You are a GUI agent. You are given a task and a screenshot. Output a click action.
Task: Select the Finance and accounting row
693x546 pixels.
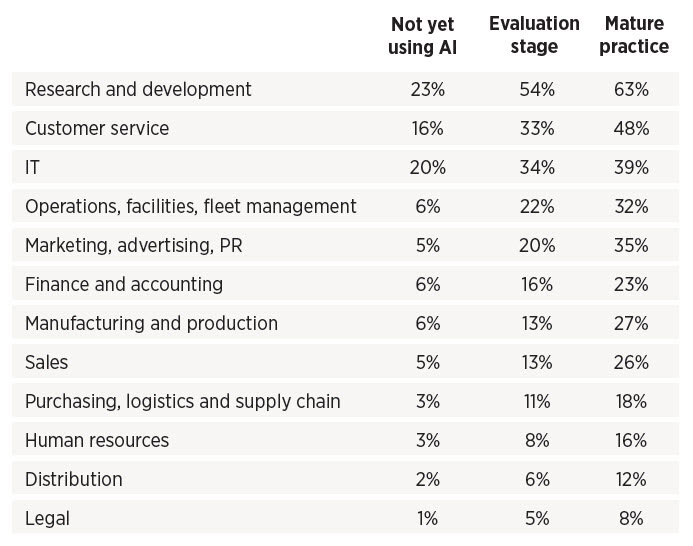[124, 285]
